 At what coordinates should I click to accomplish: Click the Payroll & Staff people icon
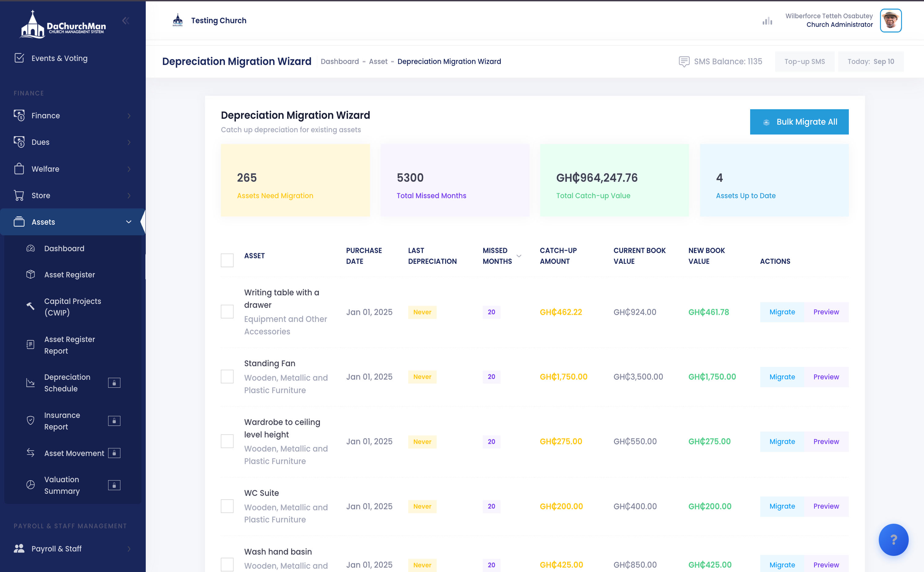coord(19,548)
